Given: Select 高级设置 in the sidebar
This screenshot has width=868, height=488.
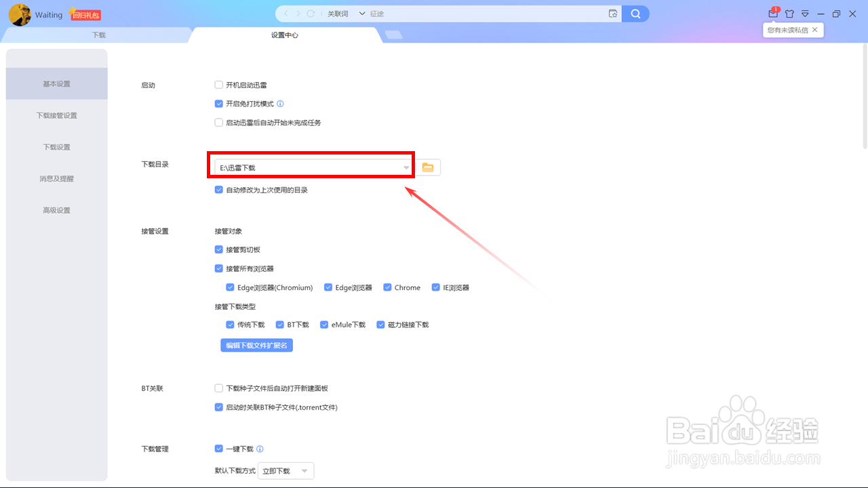Looking at the screenshot, I should point(56,210).
